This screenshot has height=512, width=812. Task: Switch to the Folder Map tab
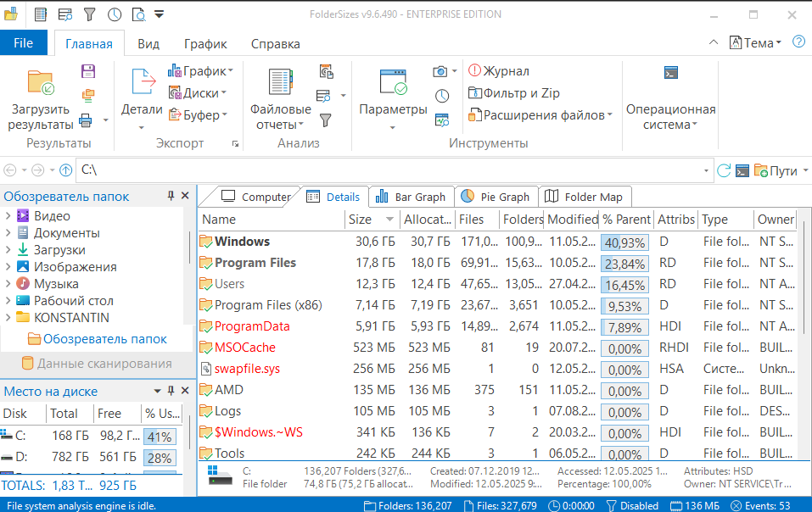[584, 197]
